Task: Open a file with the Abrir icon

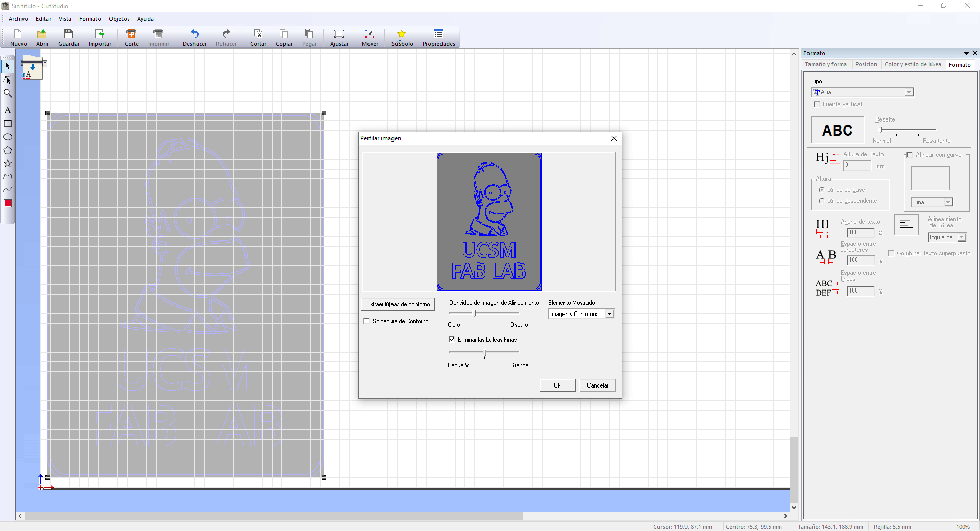Action: pos(42,34)
